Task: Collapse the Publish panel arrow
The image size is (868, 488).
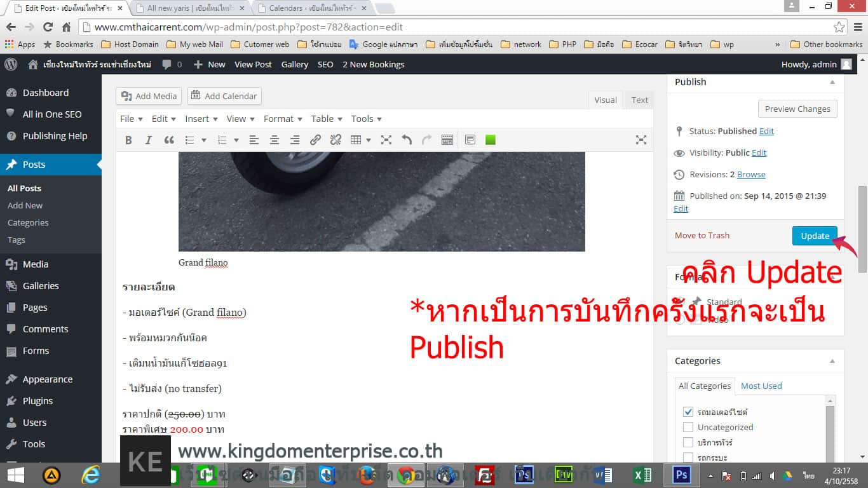Action: coord(832,82)
